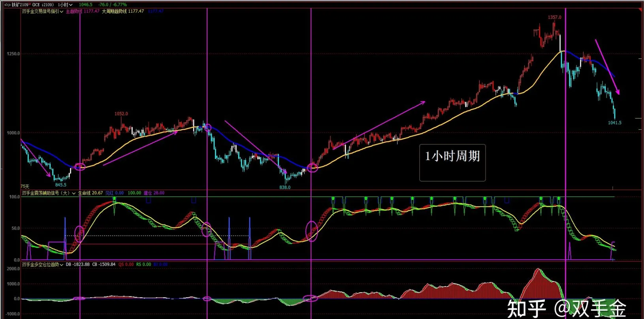The height and width of the screenshot is (319, 644).
Task: Click the 1357.0 high price label
Action: [x=554, y=17]
